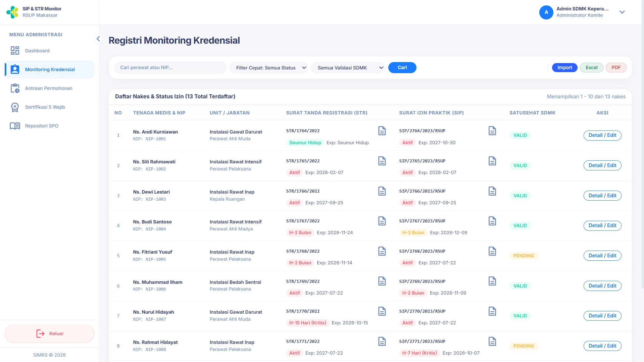Image resolution: width=644 pixels, height=362 pixels.
Task: Open SIP document icon for Ns. Fitriani Yusuf
Action: tap(492, 251)
